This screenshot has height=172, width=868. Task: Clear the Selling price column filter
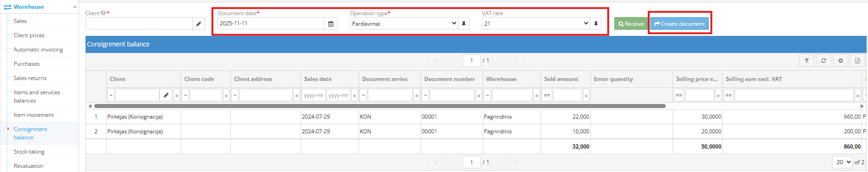pos(718,96)
